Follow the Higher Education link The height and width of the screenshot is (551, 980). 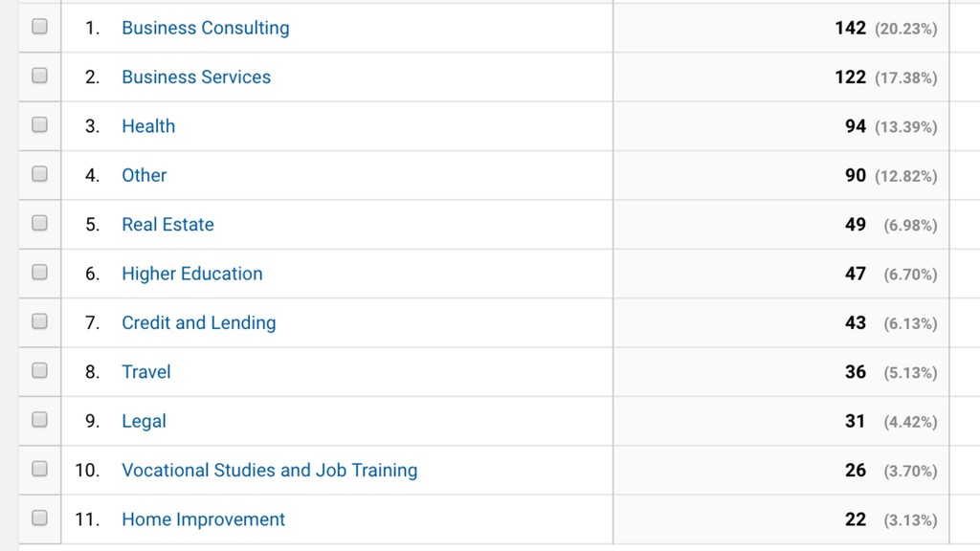pos(191,274)
